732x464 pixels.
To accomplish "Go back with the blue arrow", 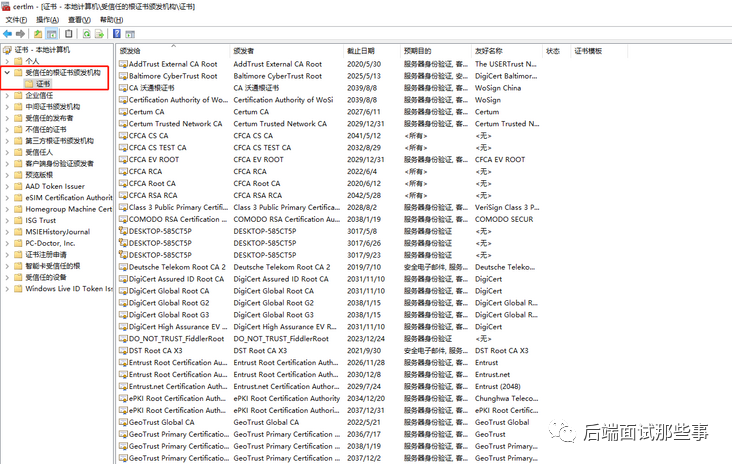I will pos(7,34).
